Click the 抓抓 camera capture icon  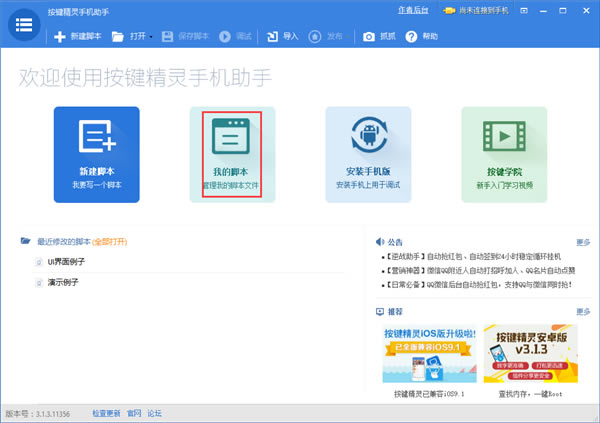(x=369, y=37)
